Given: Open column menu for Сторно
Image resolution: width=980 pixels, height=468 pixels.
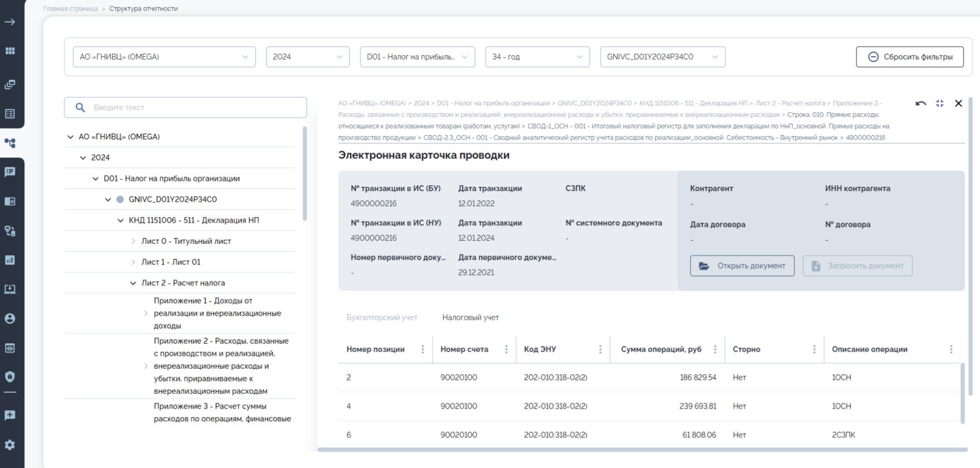Looking at the screenshot, I should point(814,350).
